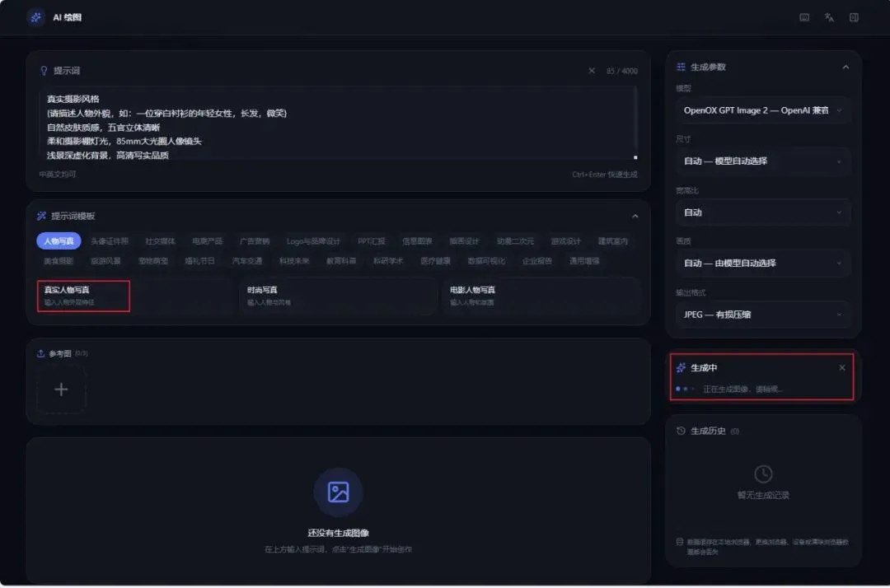The width and height of the screenshot is (890, 588).
Task: Select the 美食摄影 template category
Action: click(59, 261)
